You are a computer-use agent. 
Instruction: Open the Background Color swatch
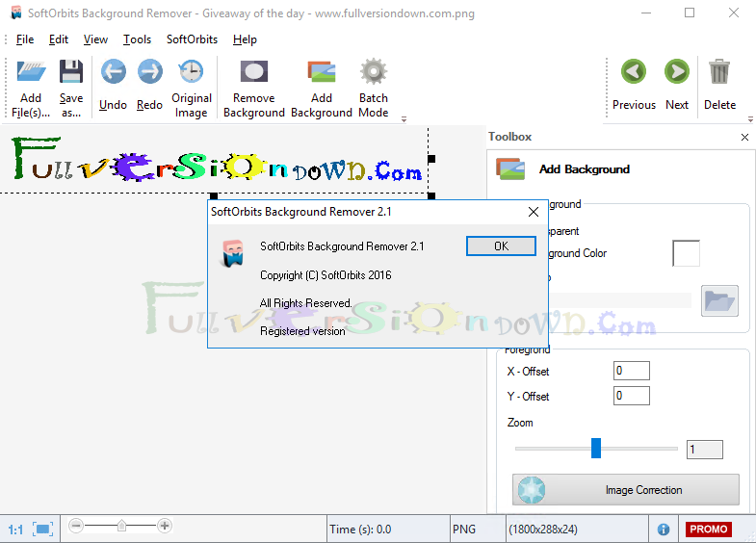point(686,253)
